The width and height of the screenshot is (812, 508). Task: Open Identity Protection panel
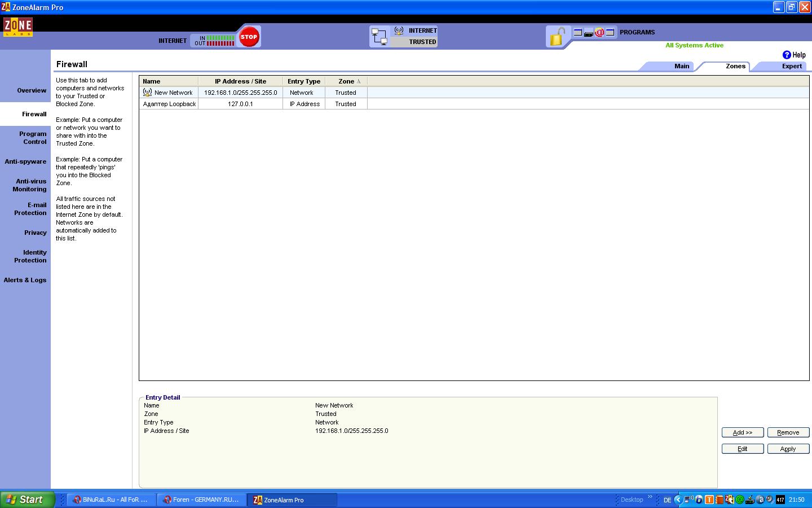[x=30, y=256]
